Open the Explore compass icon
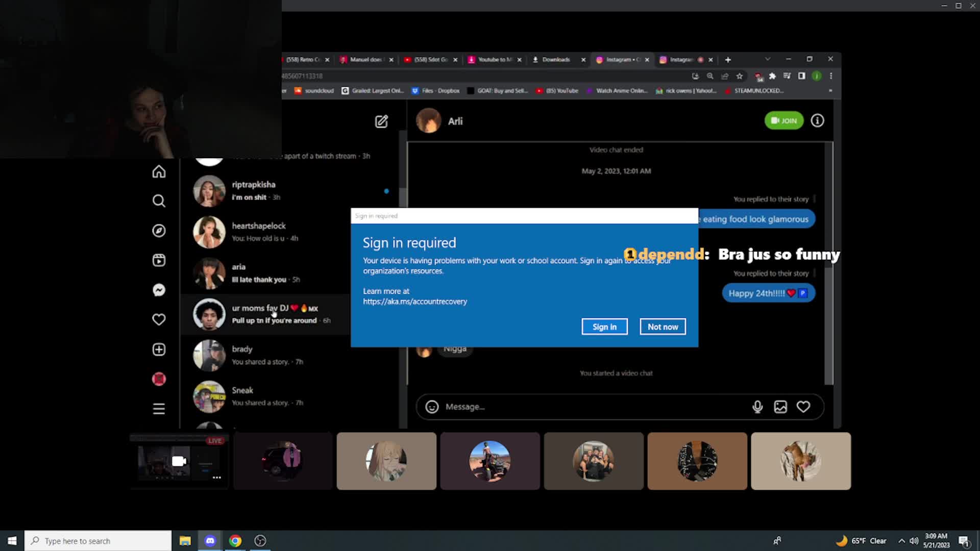 159,231
